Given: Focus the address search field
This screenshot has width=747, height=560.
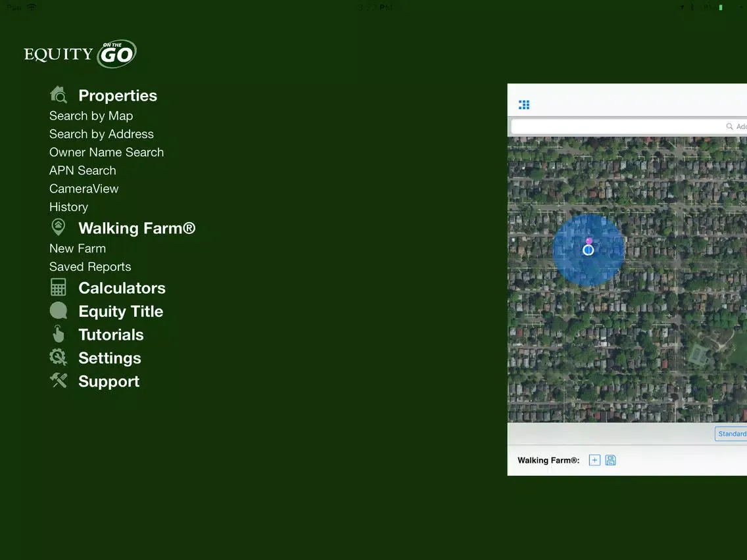Looking at the screenshot, I should (629, 126).
